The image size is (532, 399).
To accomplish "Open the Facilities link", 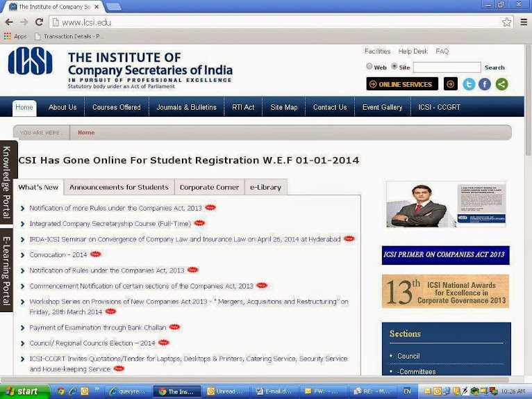I will click(x=377, y=51).
